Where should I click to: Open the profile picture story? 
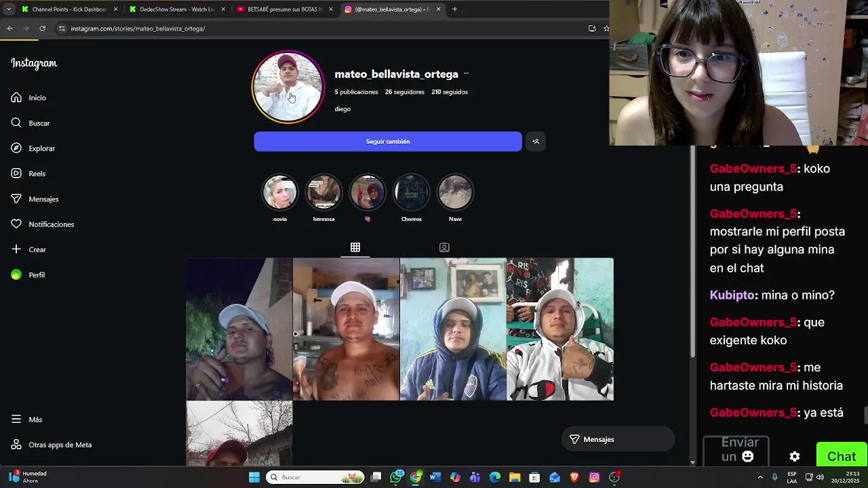288,87
